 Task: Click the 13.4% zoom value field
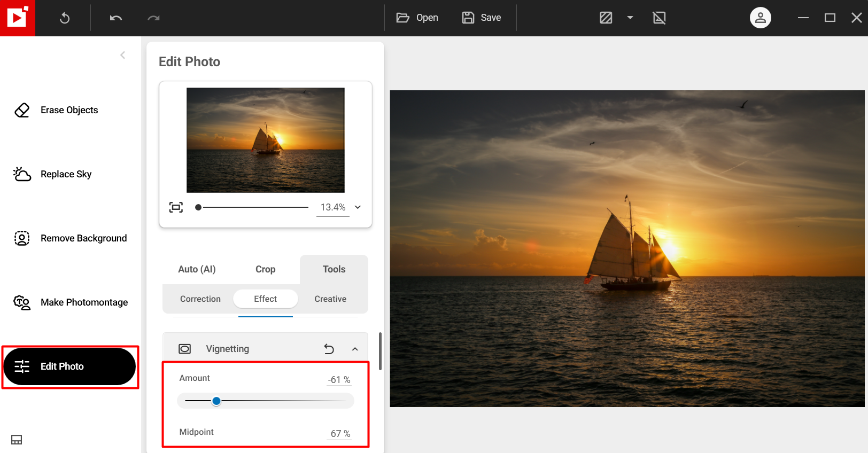(x=333, y=207)
